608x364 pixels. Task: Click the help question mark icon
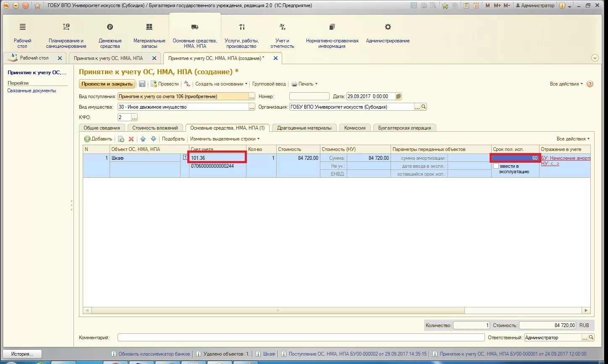tap(590, 84)
